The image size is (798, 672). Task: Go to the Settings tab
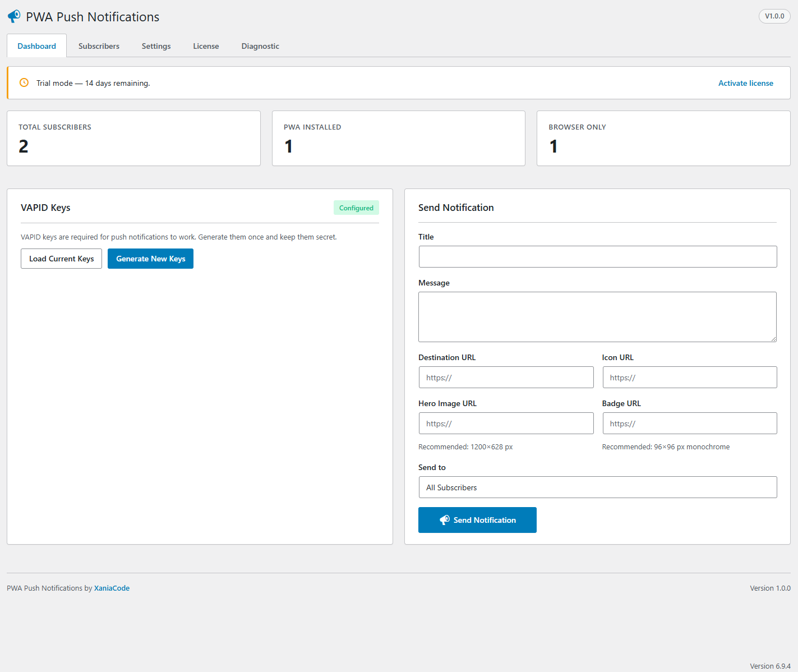(156, 46)
